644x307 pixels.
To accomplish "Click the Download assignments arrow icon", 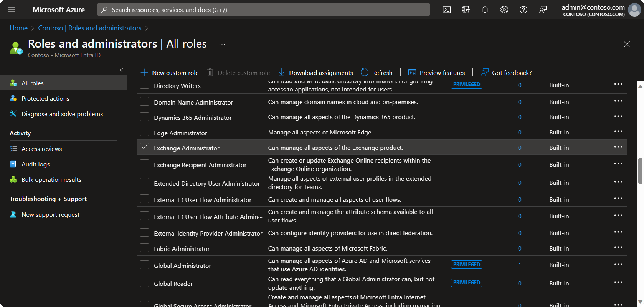I will click(281, 72).
